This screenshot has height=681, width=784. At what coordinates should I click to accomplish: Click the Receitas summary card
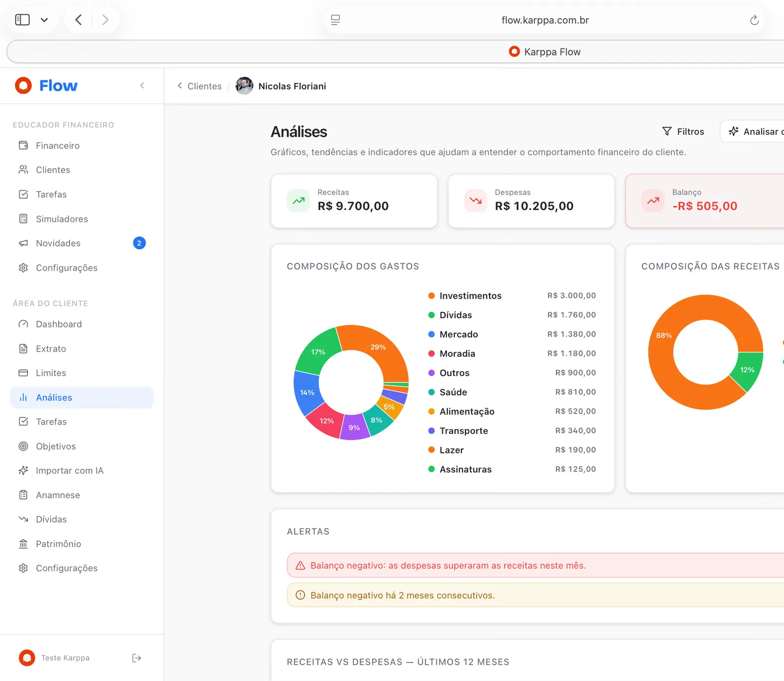(x=354, y=201)
